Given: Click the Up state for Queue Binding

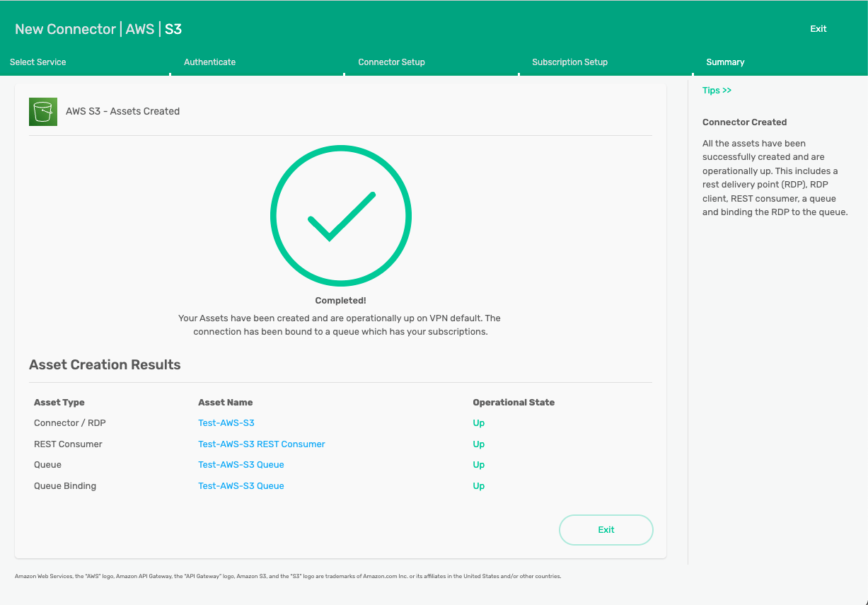Looking at the screenshot, I should [x=479, y=485].
